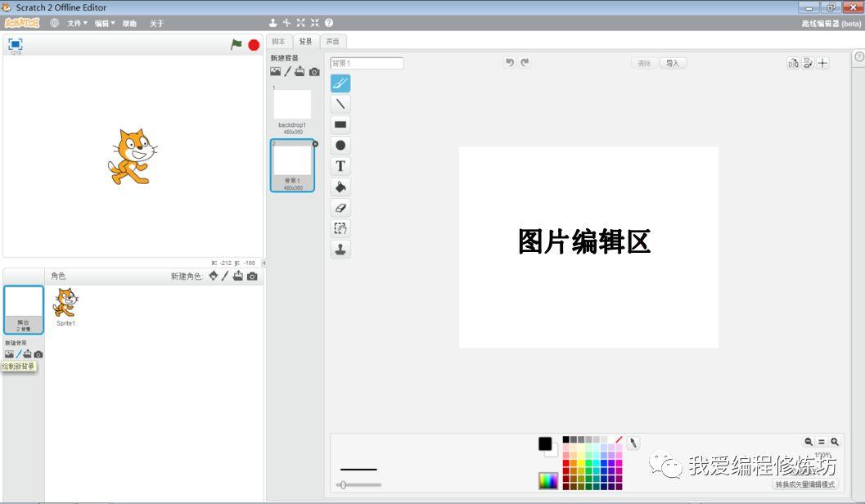Upload sprite from file next to 新建角色
The width and height of the screenshot is (865, 504).
click(x=238, y=276)
